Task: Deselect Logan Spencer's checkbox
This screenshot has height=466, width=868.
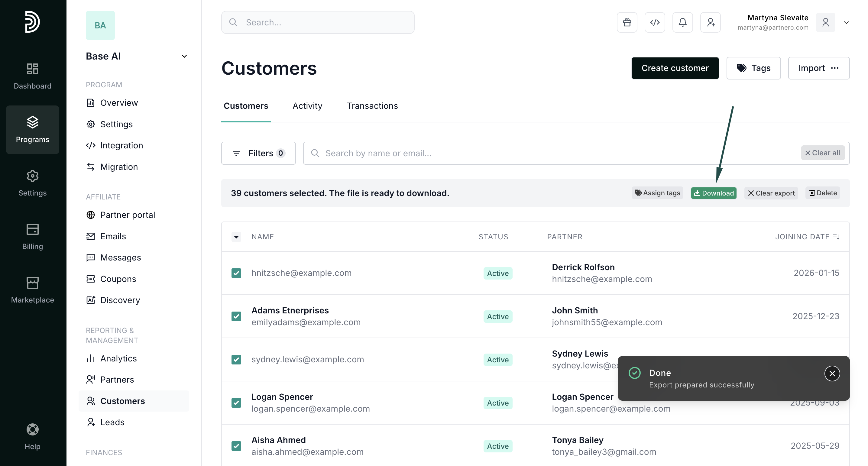Action: pyautogui.click(x=236, y=403)
